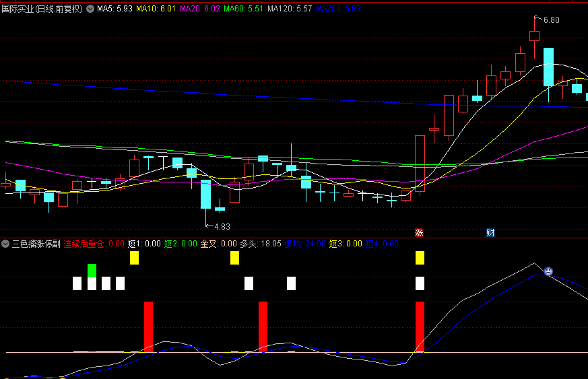Click the 三色擒涨停副 indicator name

tap(36, 244)
